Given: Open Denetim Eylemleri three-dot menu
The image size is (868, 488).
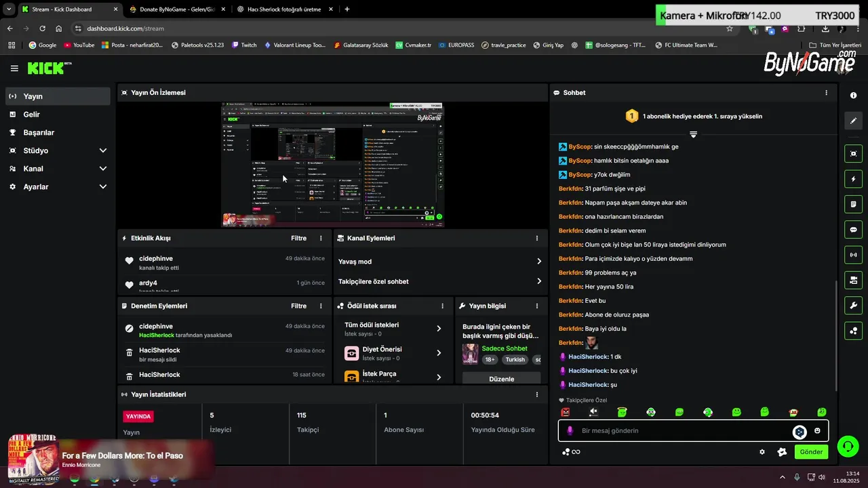Looking at the screenshot, I should click(321, 306).
